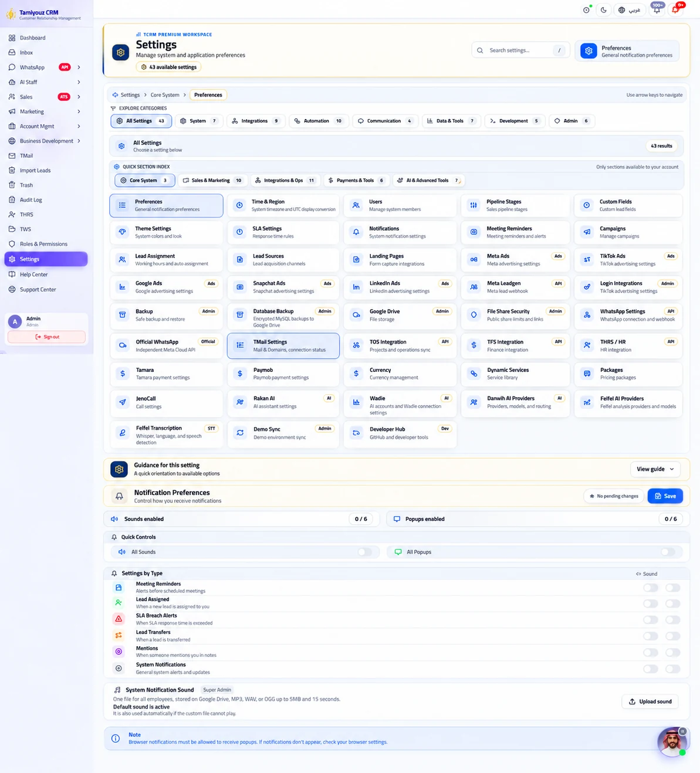700x773 pixels.
Task: Select the System category tab
Action: point(199,121)
